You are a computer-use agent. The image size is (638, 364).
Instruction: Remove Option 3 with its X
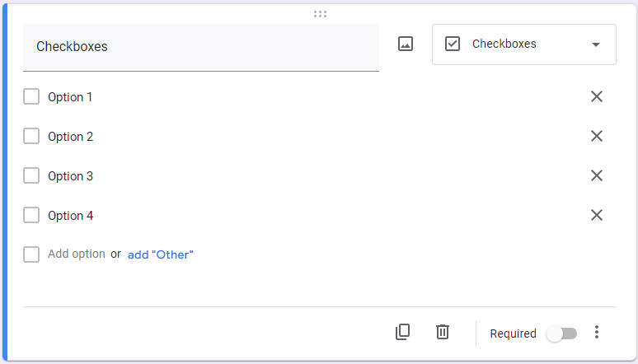point(597,175)
